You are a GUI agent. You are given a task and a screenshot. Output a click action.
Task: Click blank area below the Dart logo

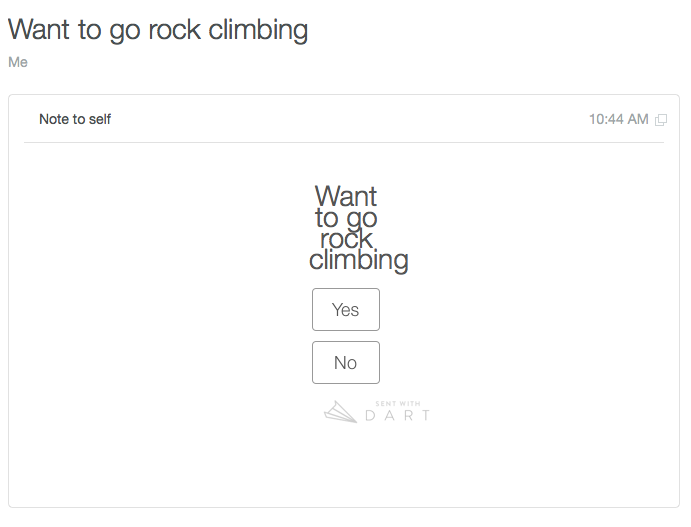[346, 467]
